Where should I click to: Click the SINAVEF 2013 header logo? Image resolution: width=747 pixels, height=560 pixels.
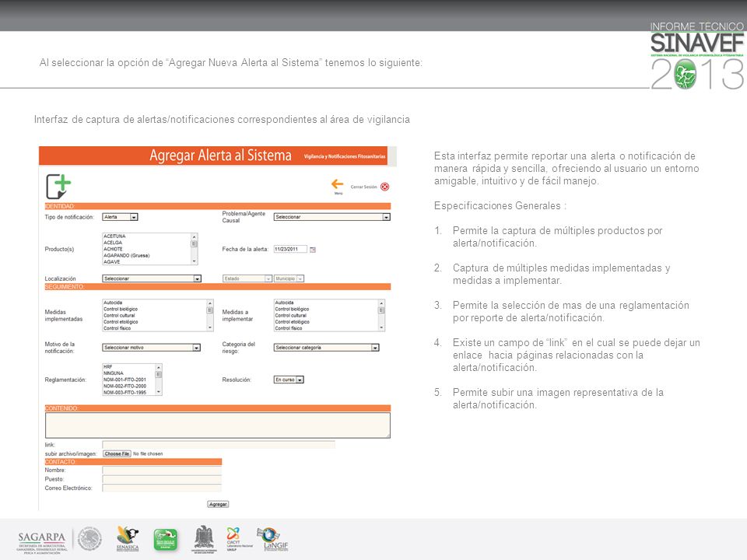click(697, 56)
